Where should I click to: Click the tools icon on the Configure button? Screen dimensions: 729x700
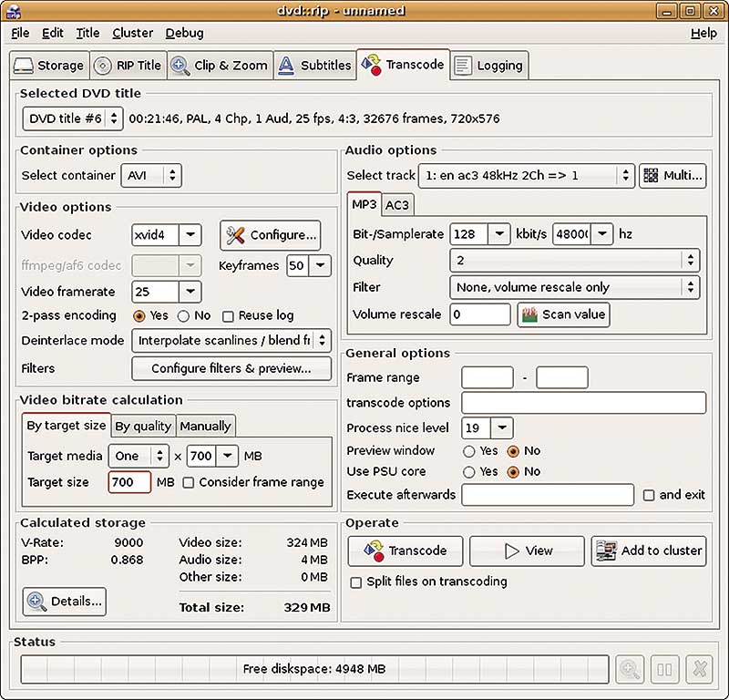point(235,235)
